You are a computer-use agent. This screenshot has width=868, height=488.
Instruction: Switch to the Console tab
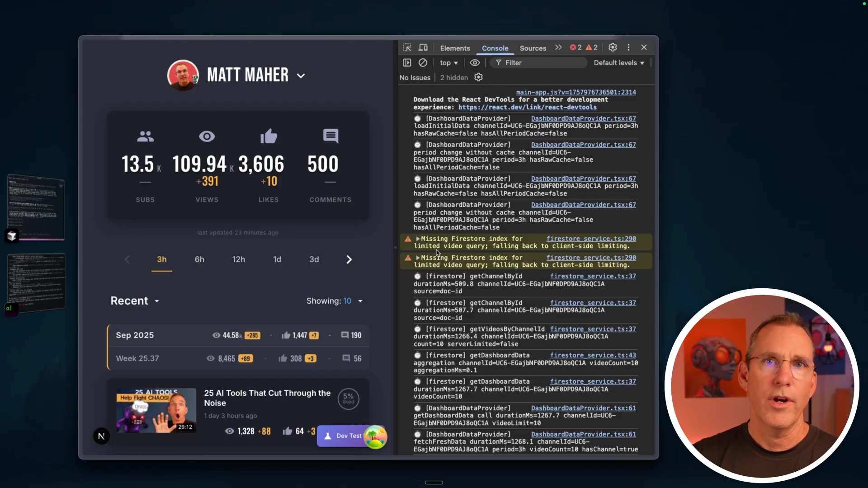coord(495,48)
